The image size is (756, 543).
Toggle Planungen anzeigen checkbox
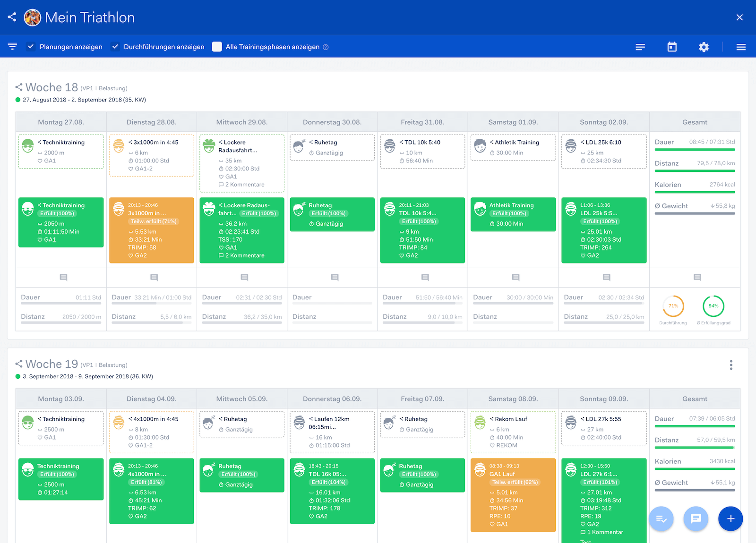(31, 47)
